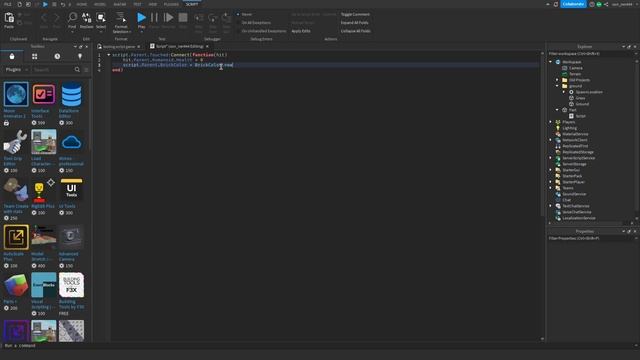
Task: Switch to the AVATAR ribbon tab
Action: point(120,4)
